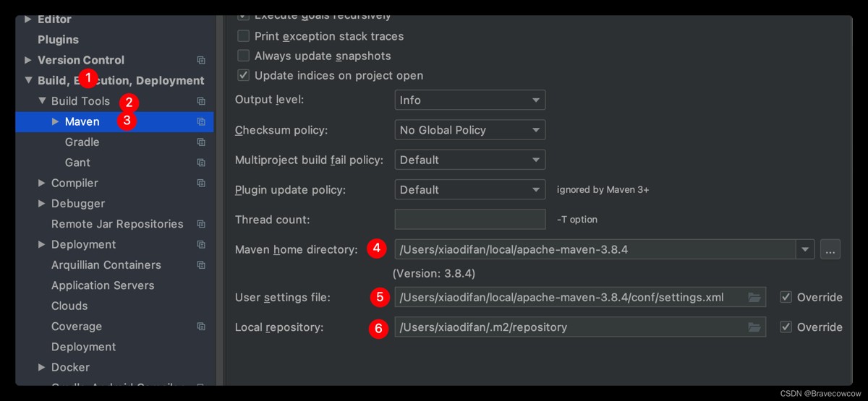The width and height of the screenshot is (868, 401).
Task: Click project-level icon next to Remote Jar Repositories
Action: 201,224
